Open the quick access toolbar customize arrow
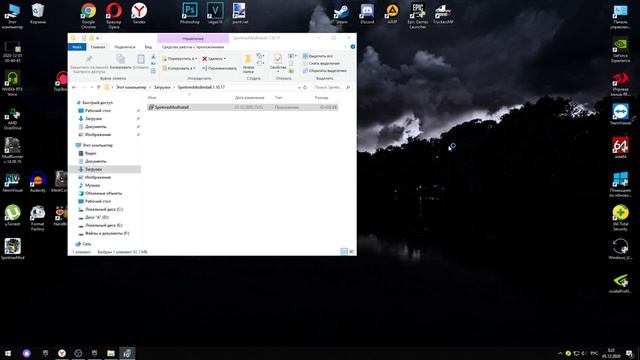640x360 pixels. [x=98, y=38]
